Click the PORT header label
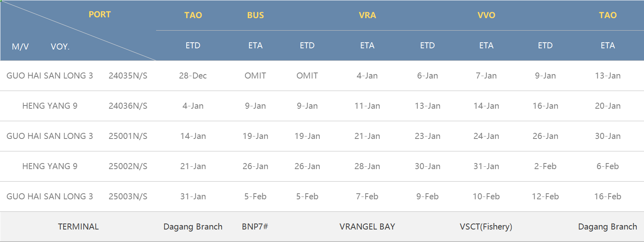This screenshot has width=644, height=242. (x=99, y=14)
